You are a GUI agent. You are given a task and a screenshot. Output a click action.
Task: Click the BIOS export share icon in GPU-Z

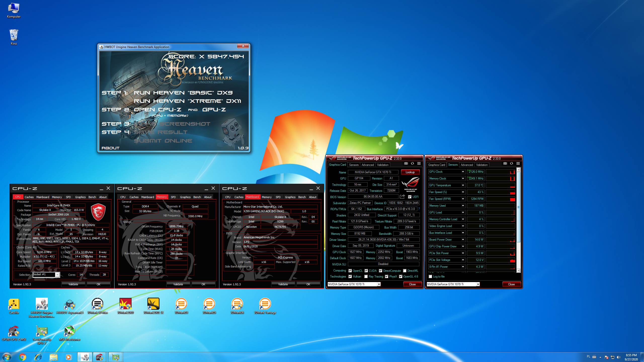tap(402, 197)
